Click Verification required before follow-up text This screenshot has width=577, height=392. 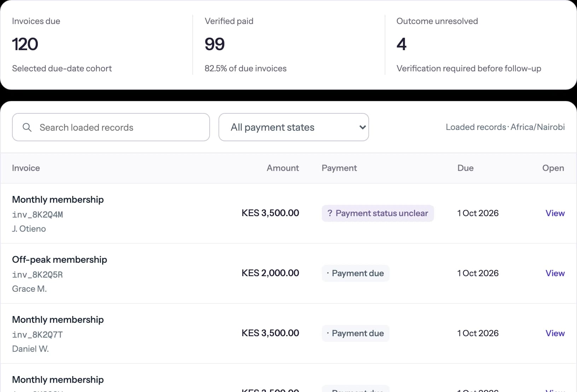tap(469, 69)
